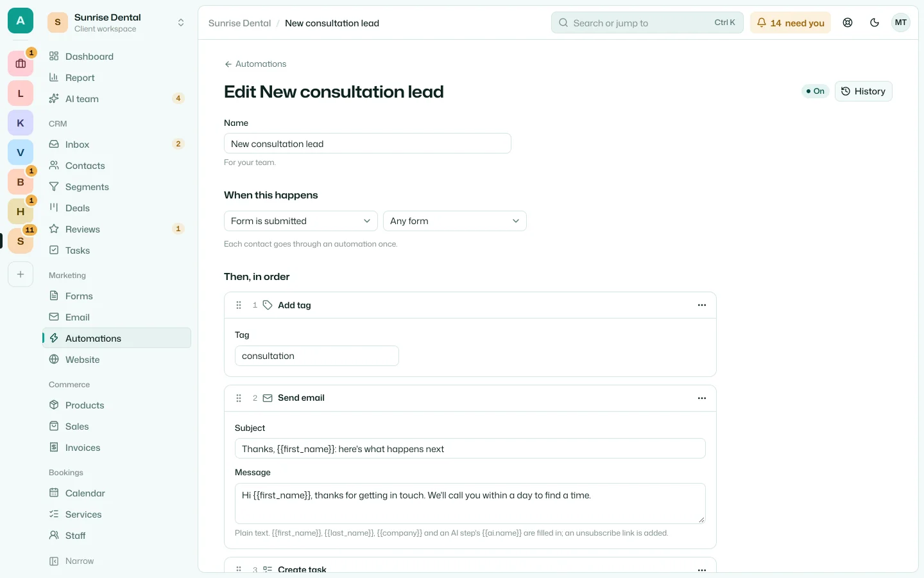Open the Dashboard page
Image resolution: width=924 pixels, height=578 pixels.
click(117, 57)
